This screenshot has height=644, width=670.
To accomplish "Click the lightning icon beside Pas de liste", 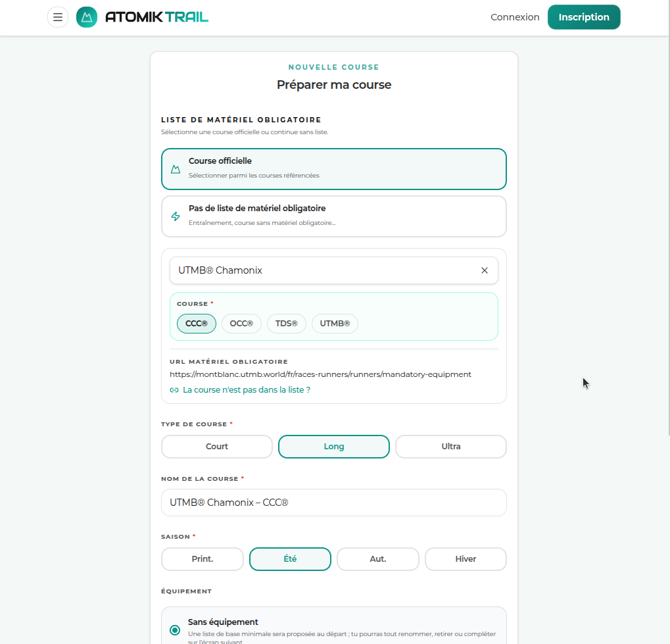I will point(176,216).
